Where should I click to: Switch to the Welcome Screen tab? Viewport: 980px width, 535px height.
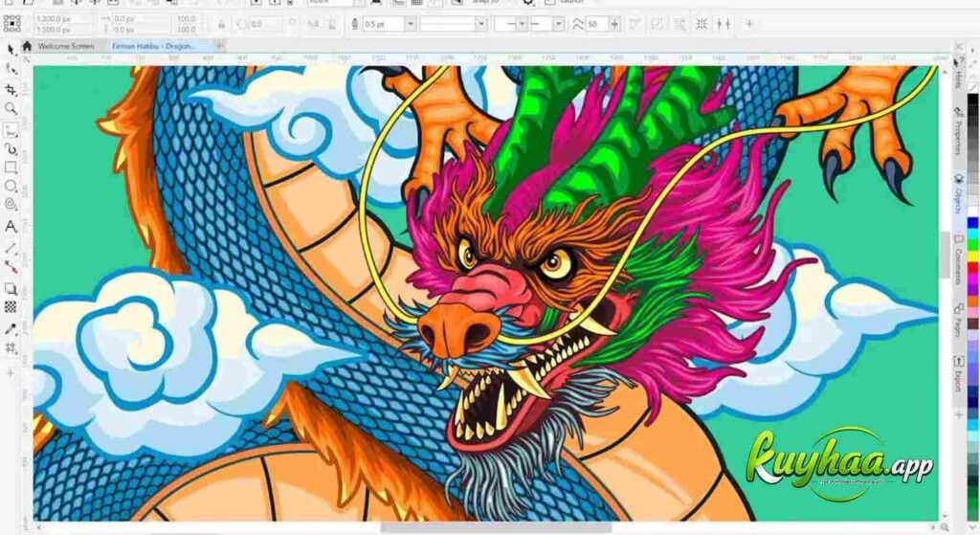pyautogui.click(x=66, y=46)
